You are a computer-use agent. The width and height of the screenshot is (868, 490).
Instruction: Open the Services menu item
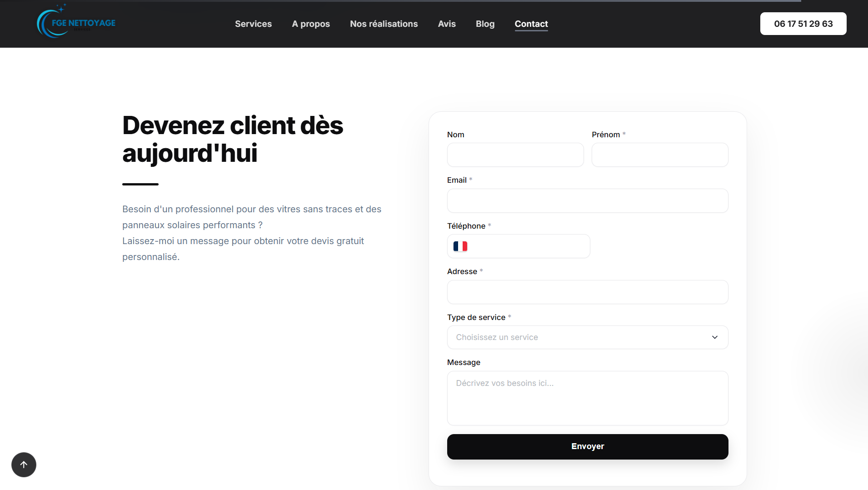tap(253, 24)
